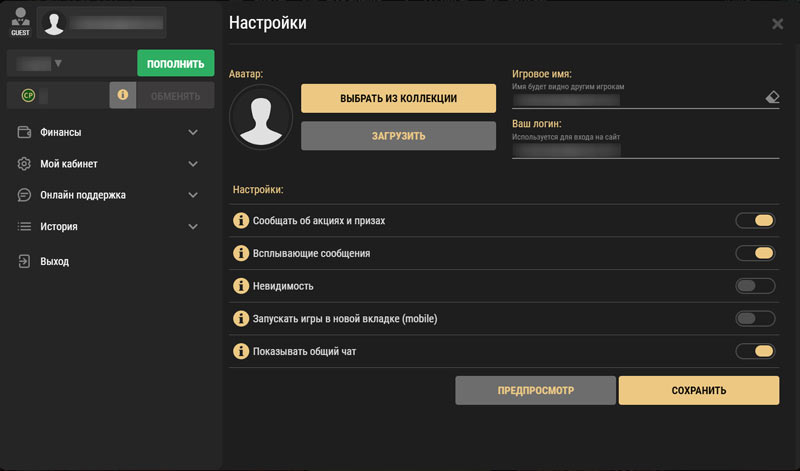
Task: Click the eraser icon in game name field
Action: point(771,98)
